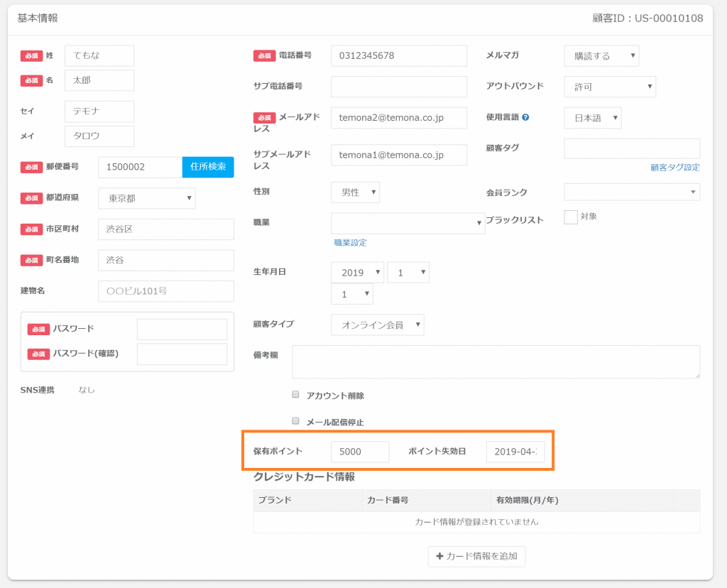Viewport: 727px width, 588px height.
Task: Click the ポイント失効日 date field
Action: (515, 452)
